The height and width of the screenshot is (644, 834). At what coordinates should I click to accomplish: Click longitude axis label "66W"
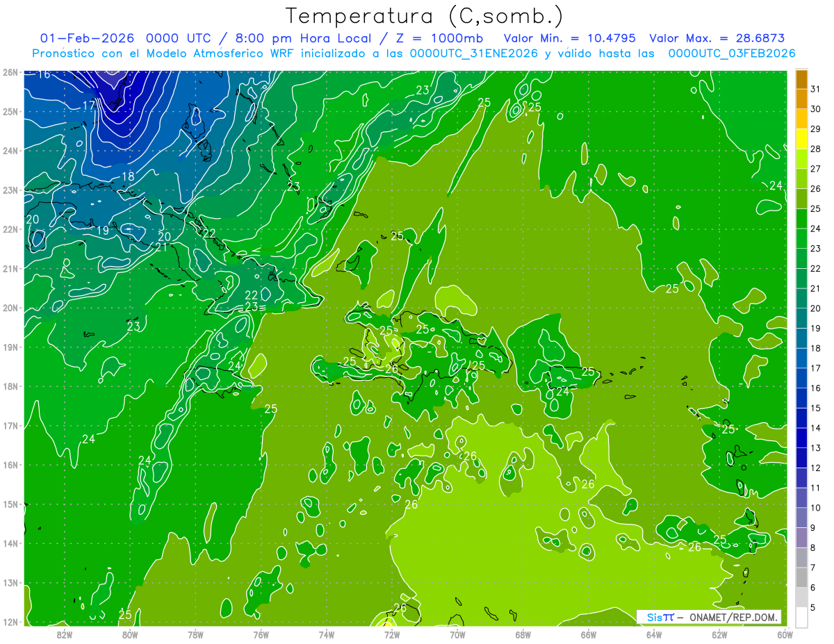click(589, 634)
